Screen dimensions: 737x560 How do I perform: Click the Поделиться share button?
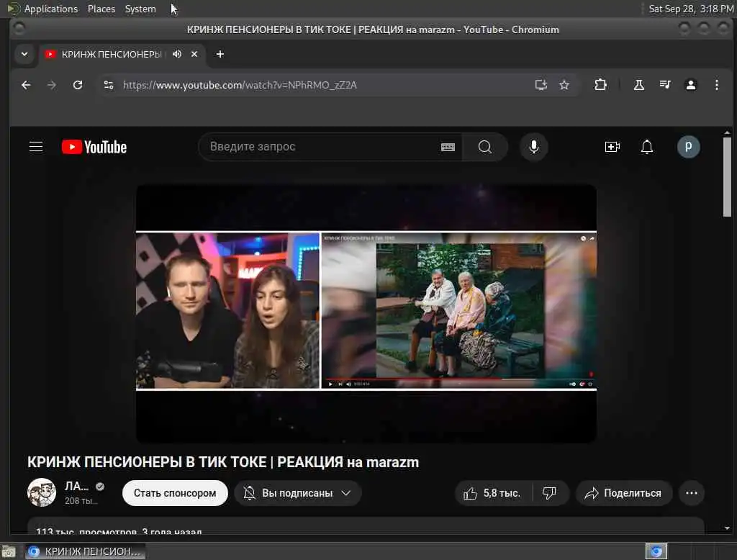point(624,493)
